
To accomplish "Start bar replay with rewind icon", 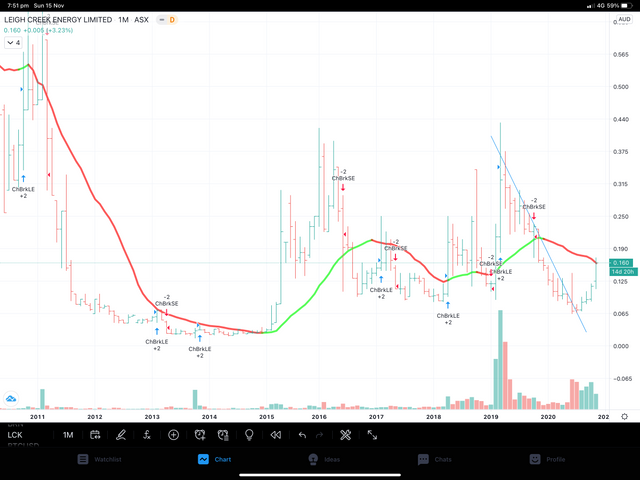I will [276, 435].
